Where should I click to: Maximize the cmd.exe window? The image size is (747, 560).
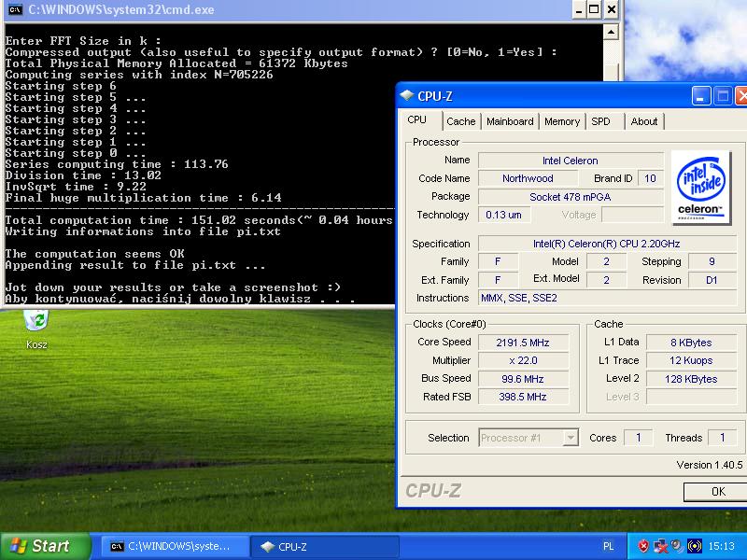[595, 9]
